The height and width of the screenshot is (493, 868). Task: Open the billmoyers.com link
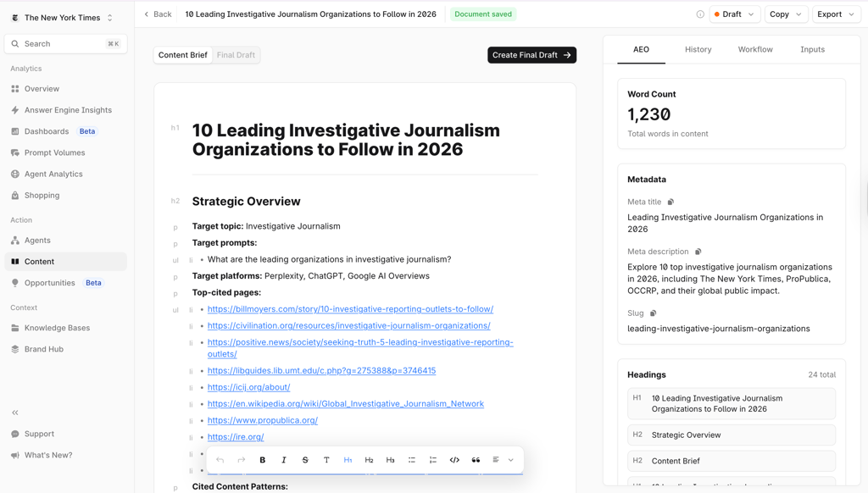pyautogui.click(x=350, y=308)
